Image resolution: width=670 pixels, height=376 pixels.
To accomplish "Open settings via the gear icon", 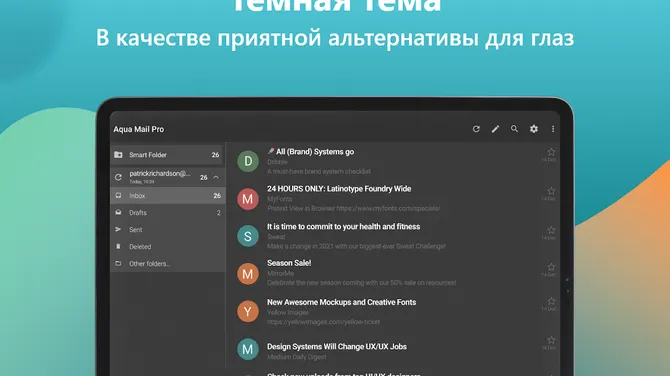I will pos(534,129).
